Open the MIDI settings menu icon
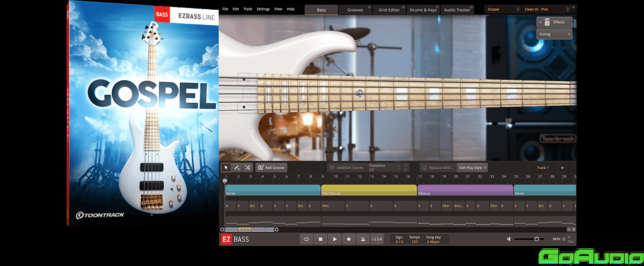Screen dimensions: 644x266 563,239
